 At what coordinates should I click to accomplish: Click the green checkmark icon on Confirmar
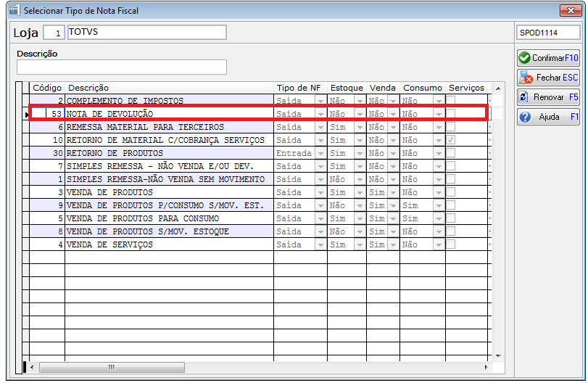pyautogui.click(x=524, y=58)
